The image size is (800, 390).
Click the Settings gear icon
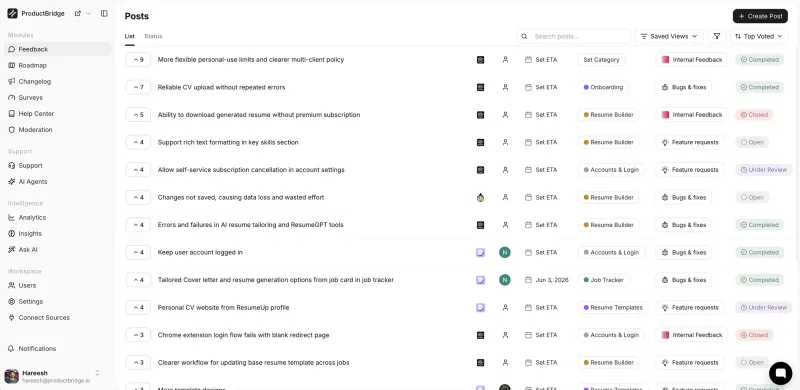coord(12,302)
